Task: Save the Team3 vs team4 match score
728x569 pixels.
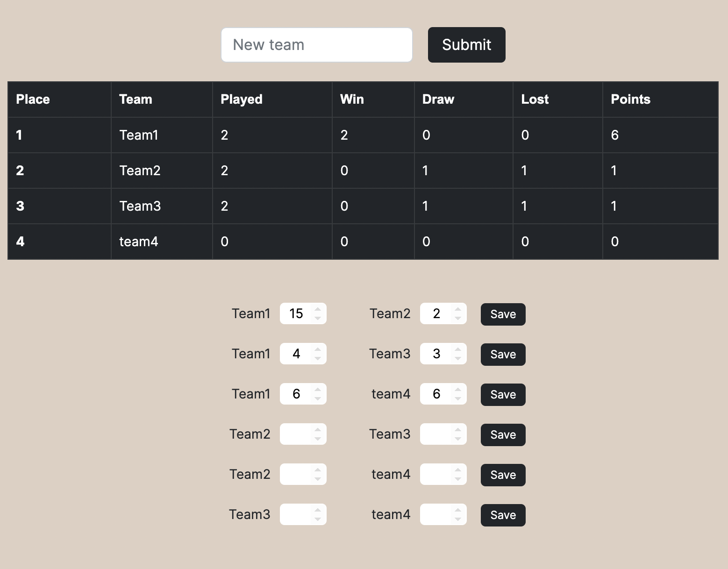Action: click(502, 515)
